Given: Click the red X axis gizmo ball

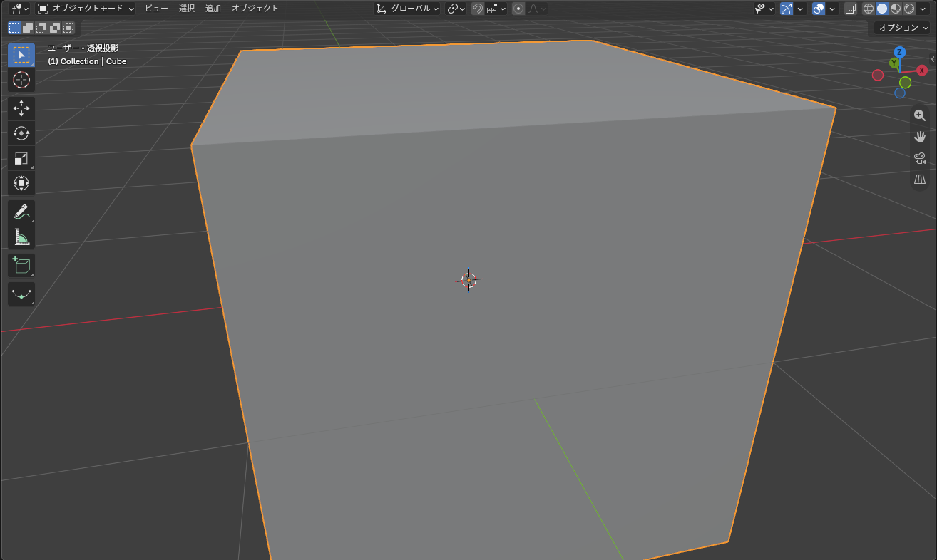Looking at the screenshot, I should point(922,70).
